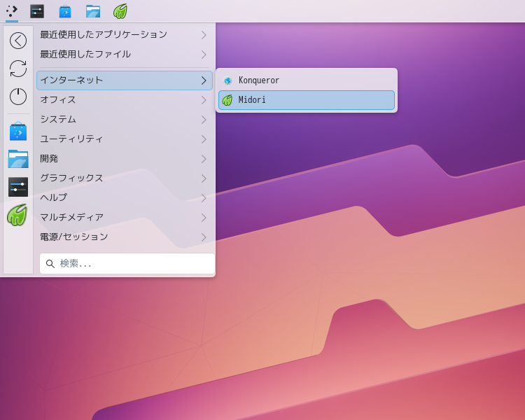Click the logout icon in launcher sidebar

[x=18, y=41]
